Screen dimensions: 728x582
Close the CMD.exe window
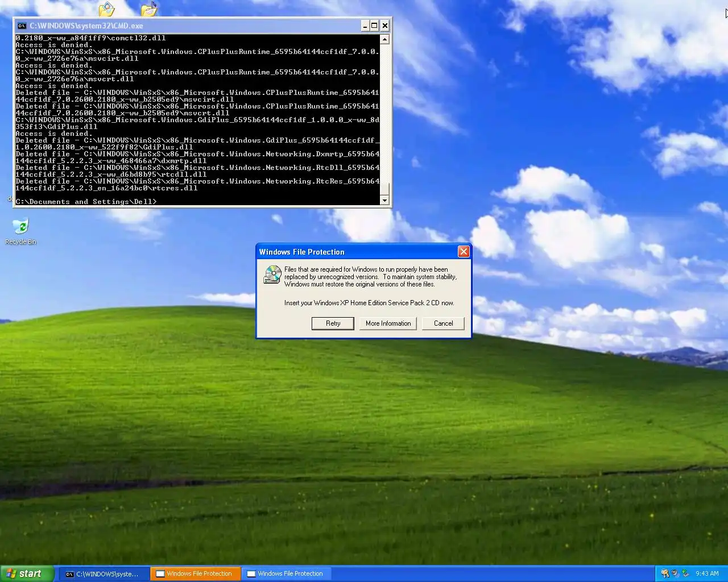pos(385,26)
